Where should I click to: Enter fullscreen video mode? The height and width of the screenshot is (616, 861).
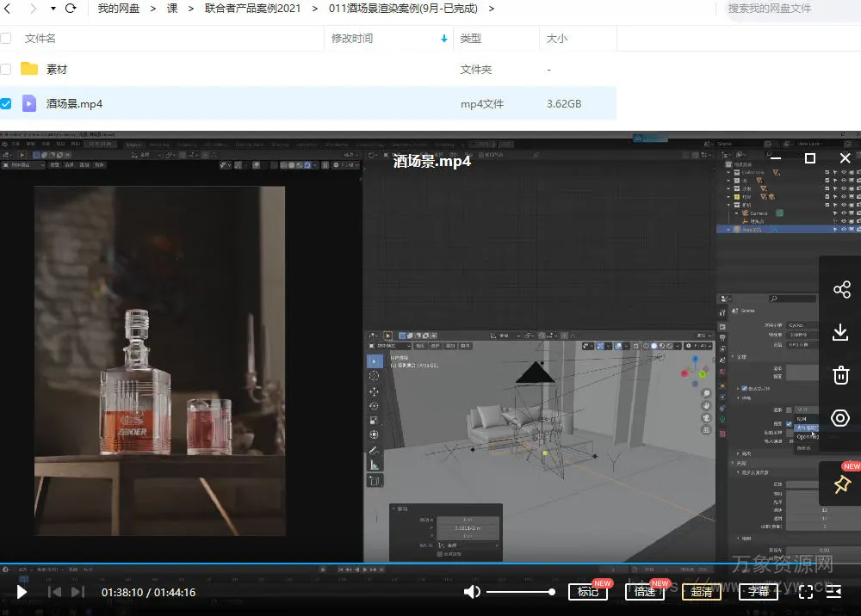point(806,592)
